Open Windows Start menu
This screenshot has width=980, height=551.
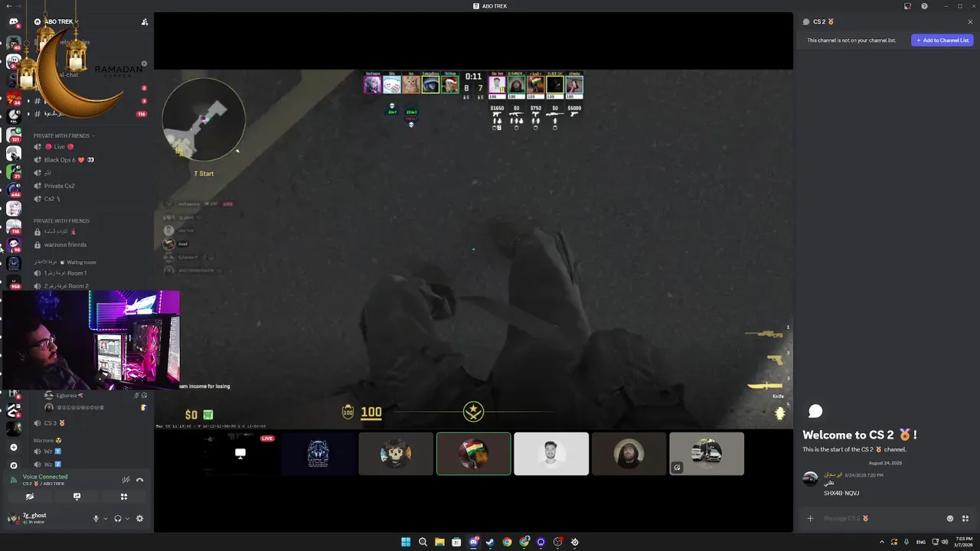(406, 542)
